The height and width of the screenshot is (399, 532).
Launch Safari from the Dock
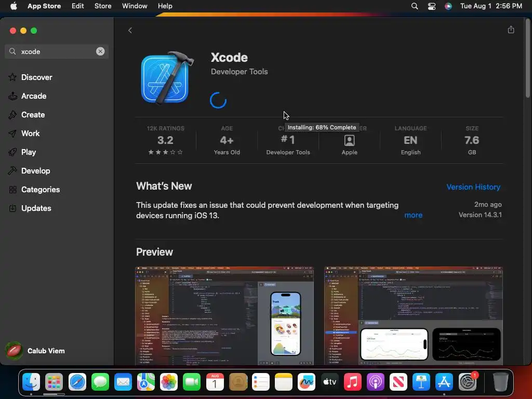(77, 382)
